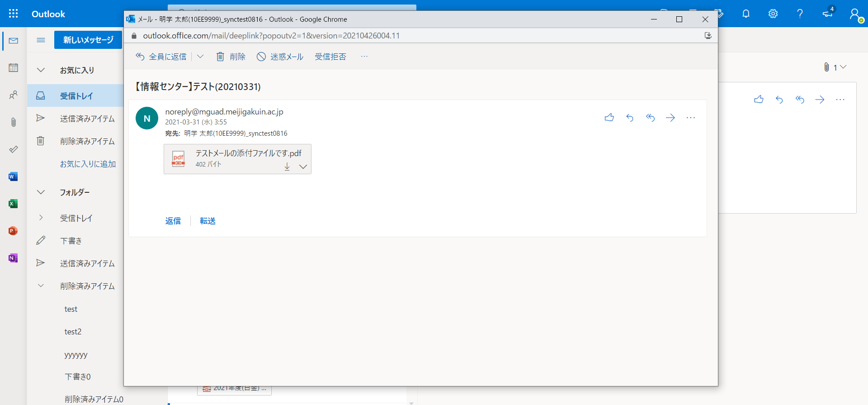Collapse the お気に入り section

point(41,70)
